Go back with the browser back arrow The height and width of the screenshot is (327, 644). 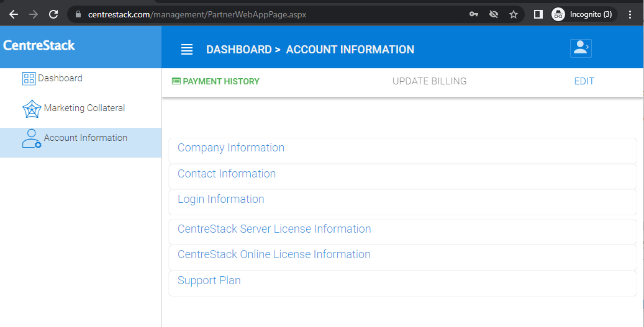(x=14, y=14)
